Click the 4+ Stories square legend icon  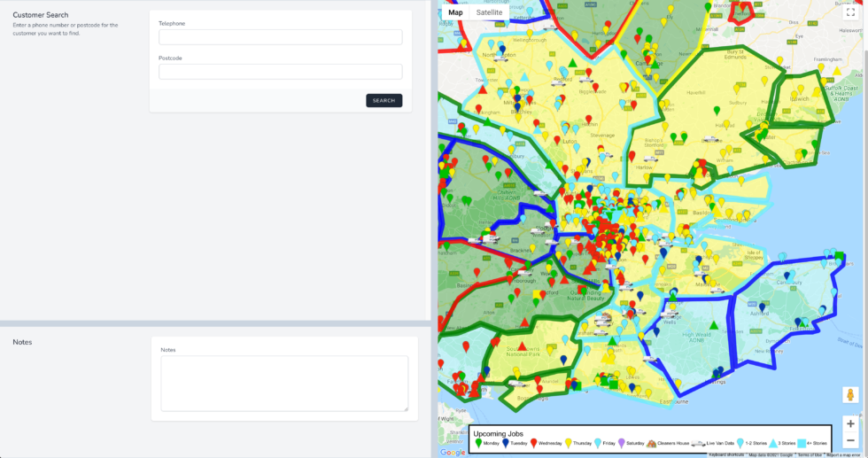click(x=802, y=443)
